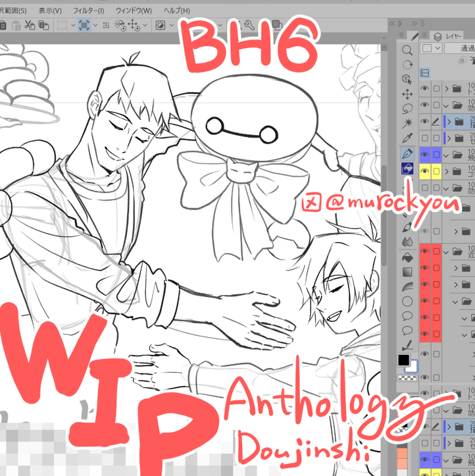Click the Cut scissors icon in toolbar
Screen dimensions: 475x476
(x=30, y=25)
